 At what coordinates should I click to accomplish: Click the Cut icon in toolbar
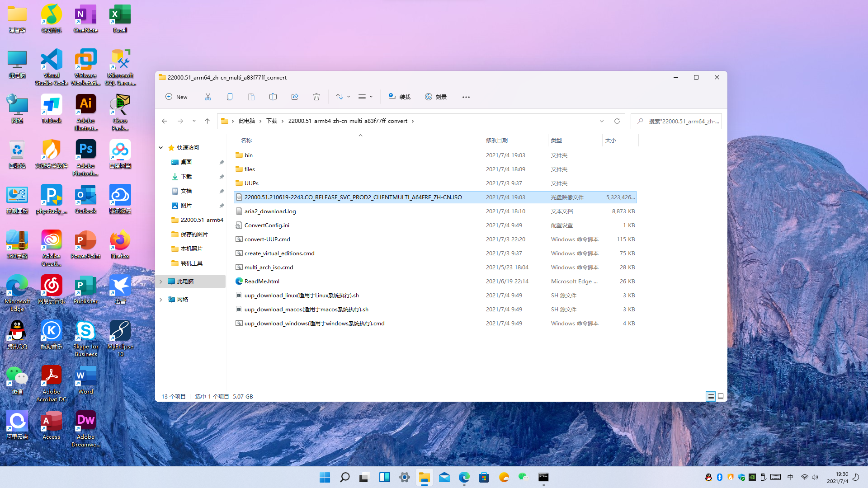pos(208,97)
